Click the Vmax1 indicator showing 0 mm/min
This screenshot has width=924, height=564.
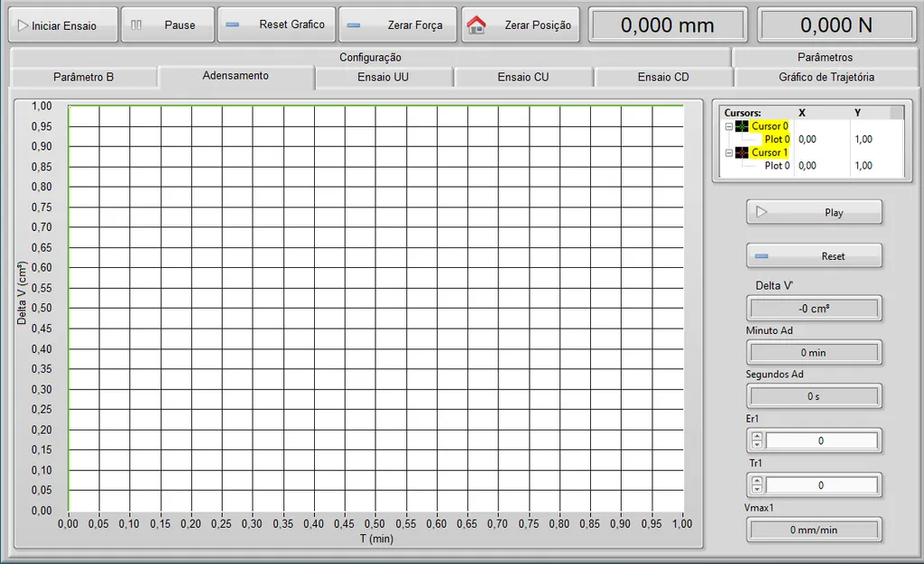tap(814, 530)
